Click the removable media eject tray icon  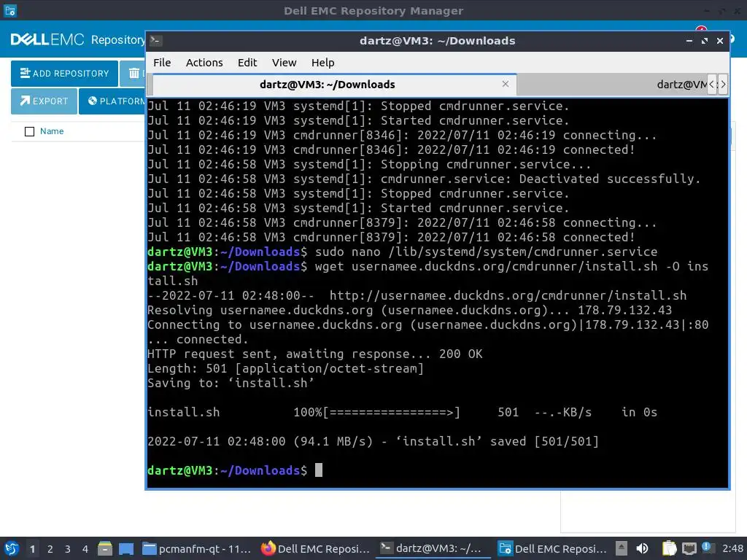(622, 548)
